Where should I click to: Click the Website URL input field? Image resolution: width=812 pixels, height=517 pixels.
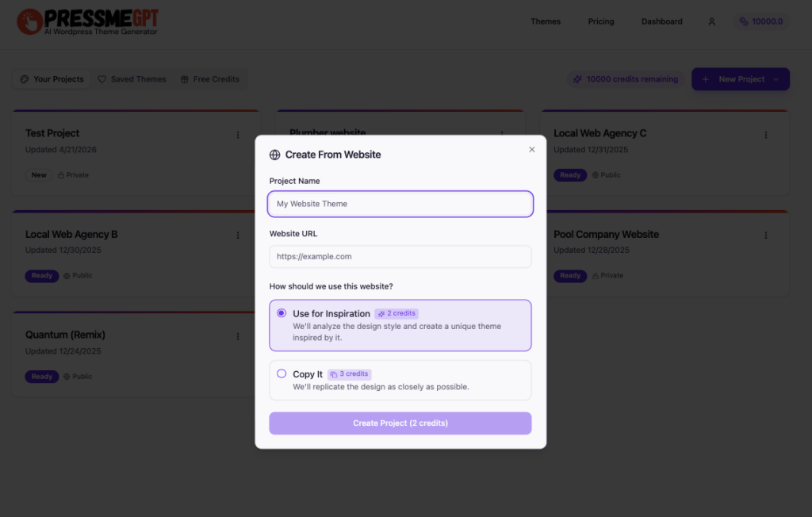point(400,257)
